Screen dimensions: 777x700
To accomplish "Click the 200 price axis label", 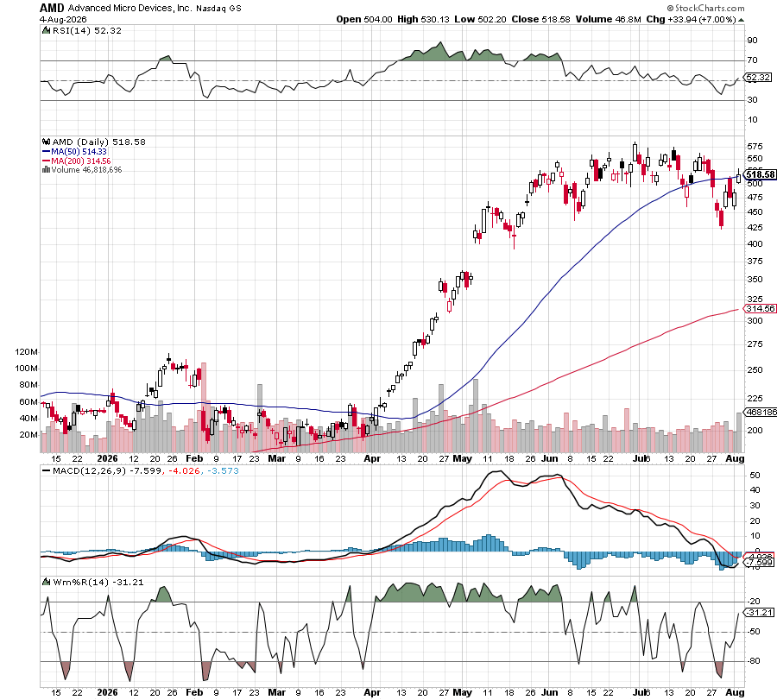I will point(755,430).
